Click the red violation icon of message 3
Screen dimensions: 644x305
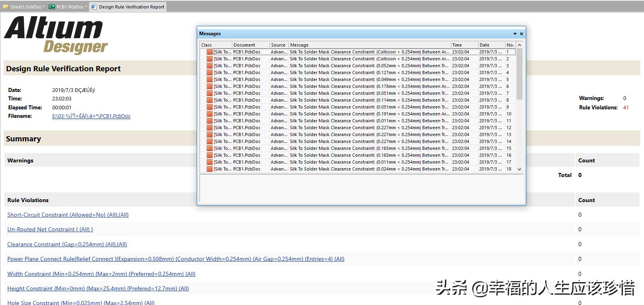coord(210,66)
